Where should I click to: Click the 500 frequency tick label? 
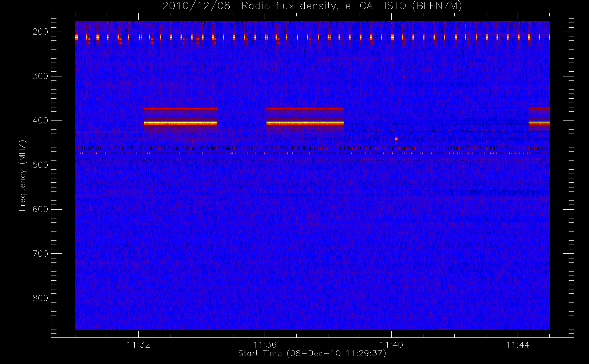40,165
